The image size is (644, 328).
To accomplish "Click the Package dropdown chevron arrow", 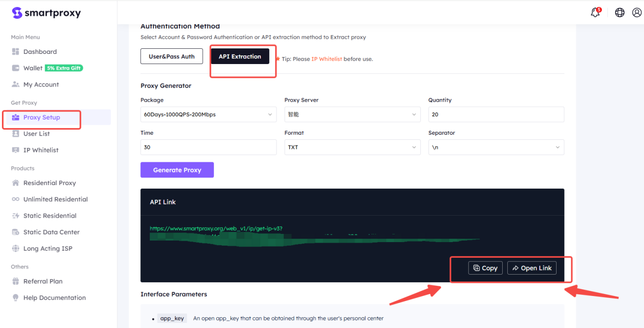I will click(269, 115).
